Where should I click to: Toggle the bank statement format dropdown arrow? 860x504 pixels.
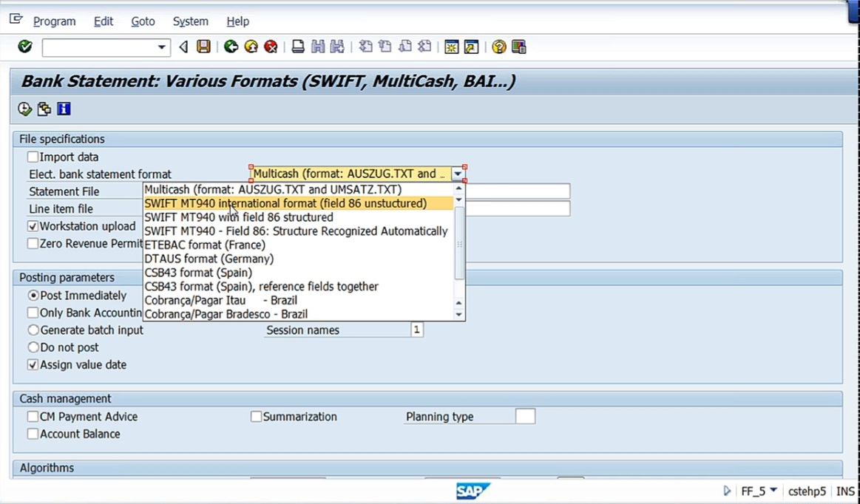click(x=458, y=174)
